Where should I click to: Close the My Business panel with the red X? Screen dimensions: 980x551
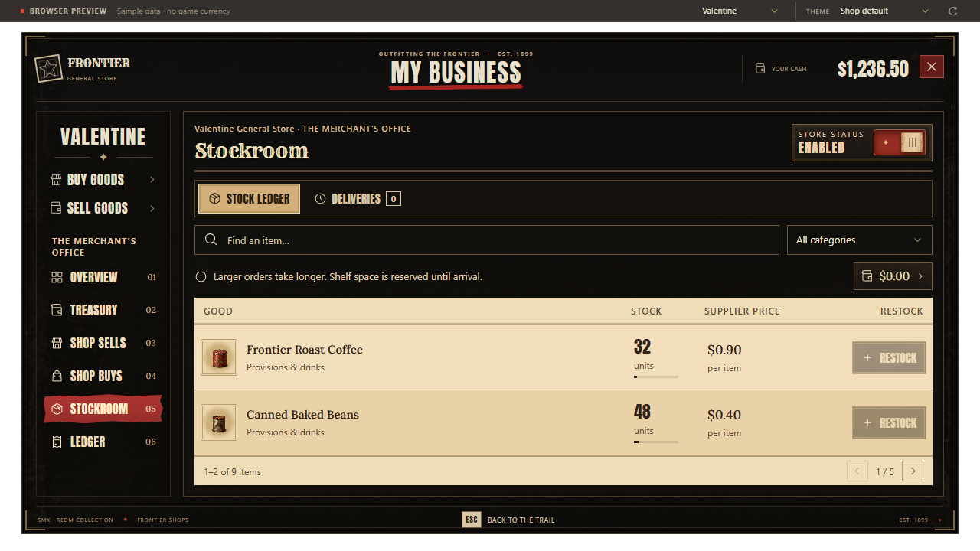pos(932,67)
